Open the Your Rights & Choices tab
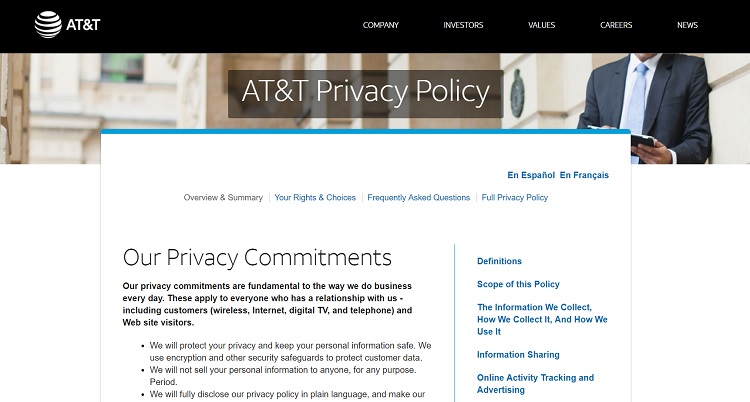 315,198
